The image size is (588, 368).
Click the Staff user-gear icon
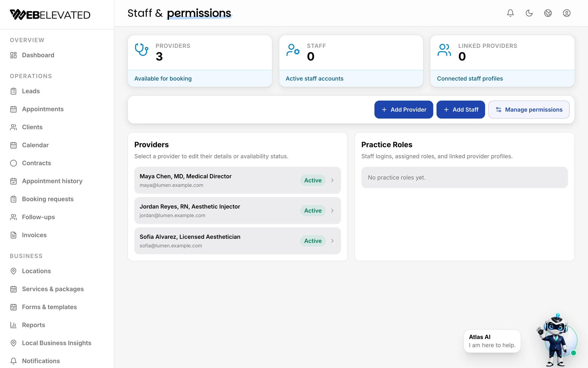click(x=293, y=50)
